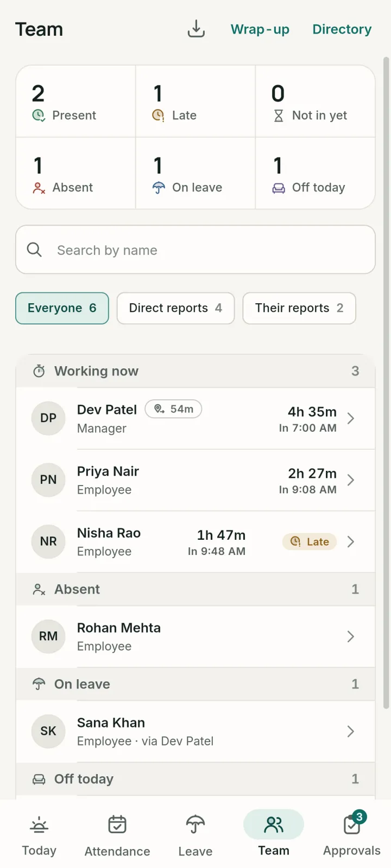The height and width of the screenshot is (868, 391).
Task: Select the Direct reports 4 filter
Action: click(175, 308)
